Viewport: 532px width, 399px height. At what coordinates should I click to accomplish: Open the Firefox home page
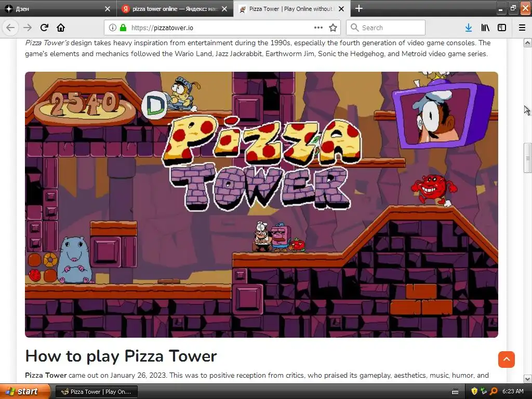pos(61,28)
